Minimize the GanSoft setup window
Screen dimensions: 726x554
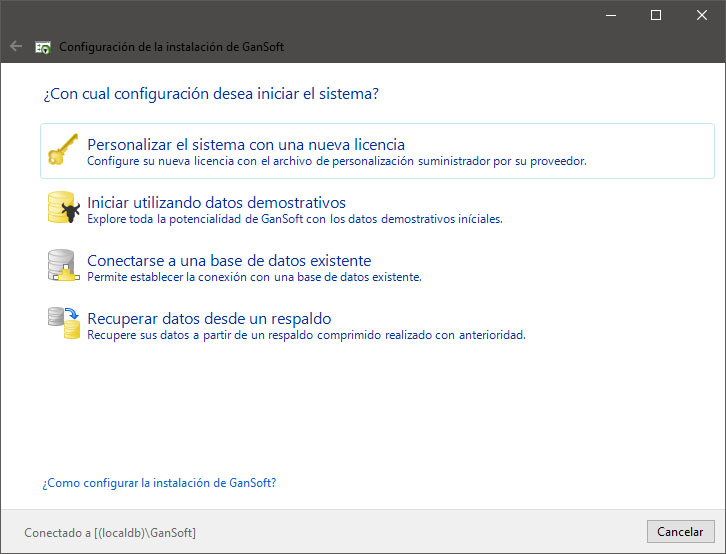[x=611, y=15]
